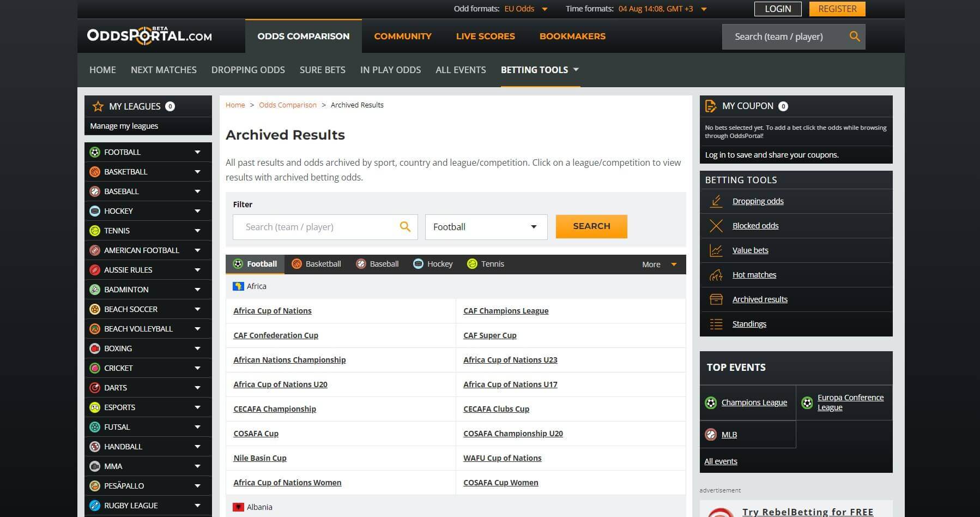Click the magnifier icon in the Filter search box
Screen dimensions: 980x517
(x=405, y=226)
